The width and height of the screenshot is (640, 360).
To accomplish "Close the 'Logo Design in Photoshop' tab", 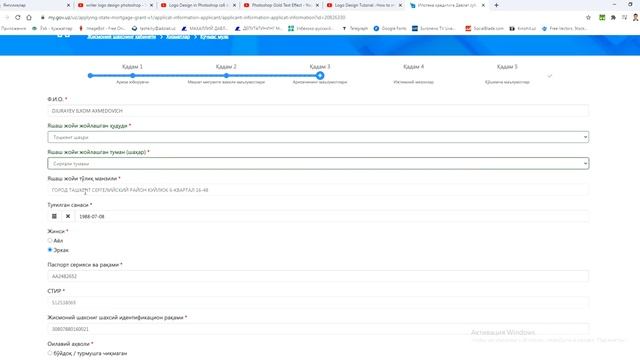I will [x=234, y=5].
